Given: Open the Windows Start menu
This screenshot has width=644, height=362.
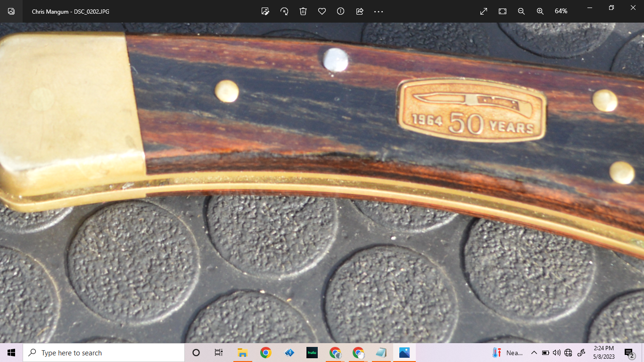Looking at the screenshot, I should (x=11, y=353).
